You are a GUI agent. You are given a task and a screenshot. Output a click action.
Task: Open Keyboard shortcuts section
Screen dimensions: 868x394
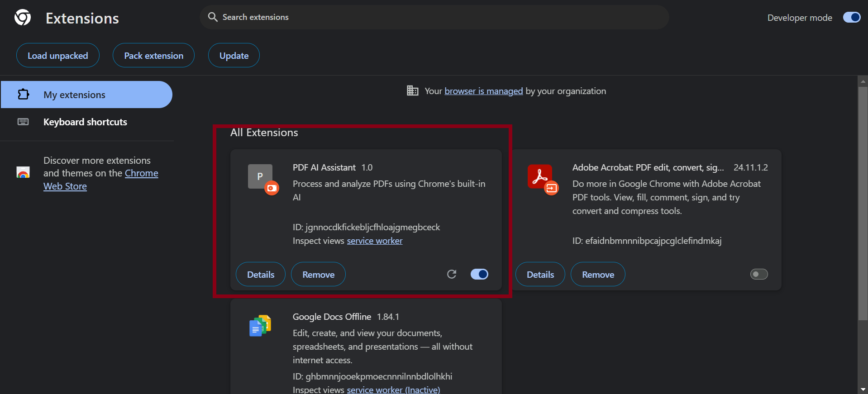(86, 122)
